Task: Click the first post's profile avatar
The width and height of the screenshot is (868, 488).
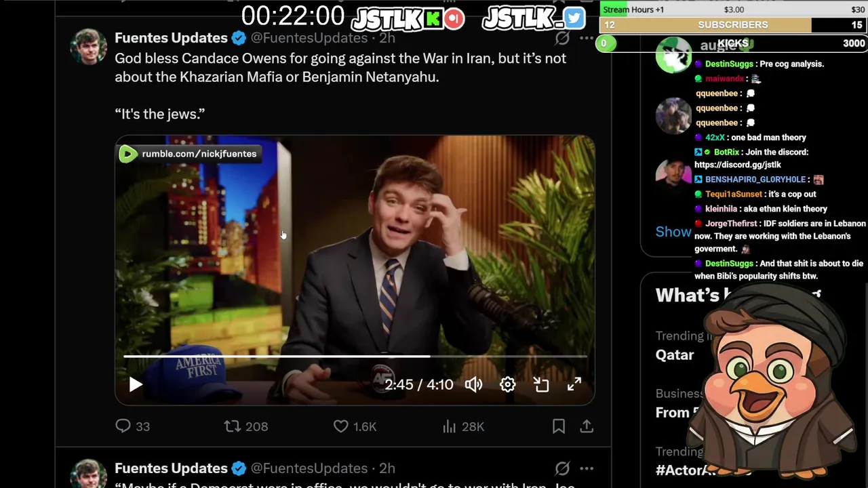Action: tap(88, 47)
